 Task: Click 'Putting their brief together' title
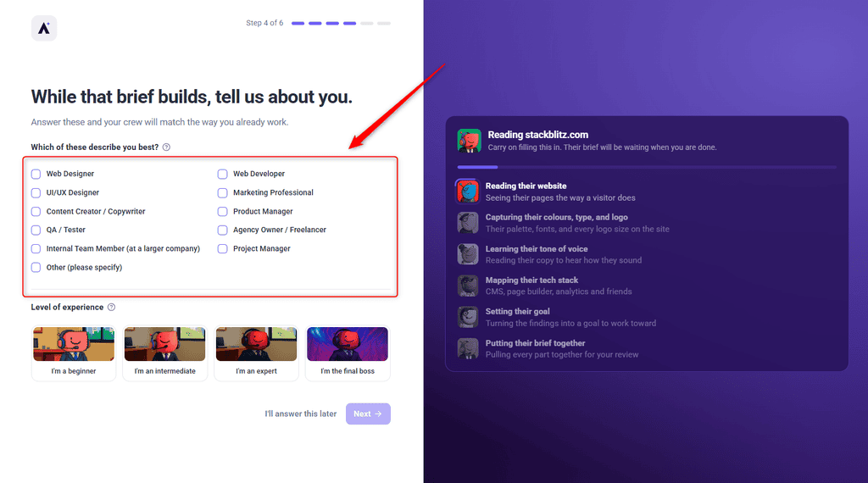tap(536, 343)
